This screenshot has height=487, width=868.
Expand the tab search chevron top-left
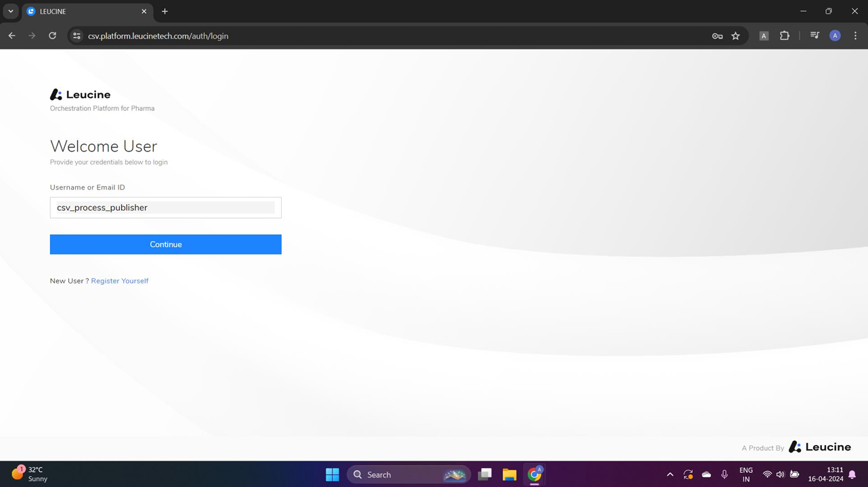[10, 11]
